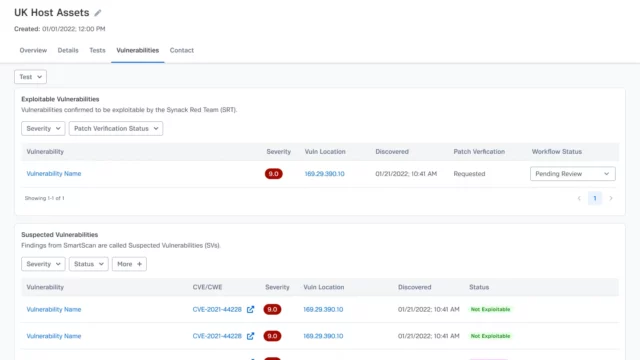Open 169.29.390.10 in first Suspected row
The width and height of the screenshot is (640, 360).
click(323, 309)
